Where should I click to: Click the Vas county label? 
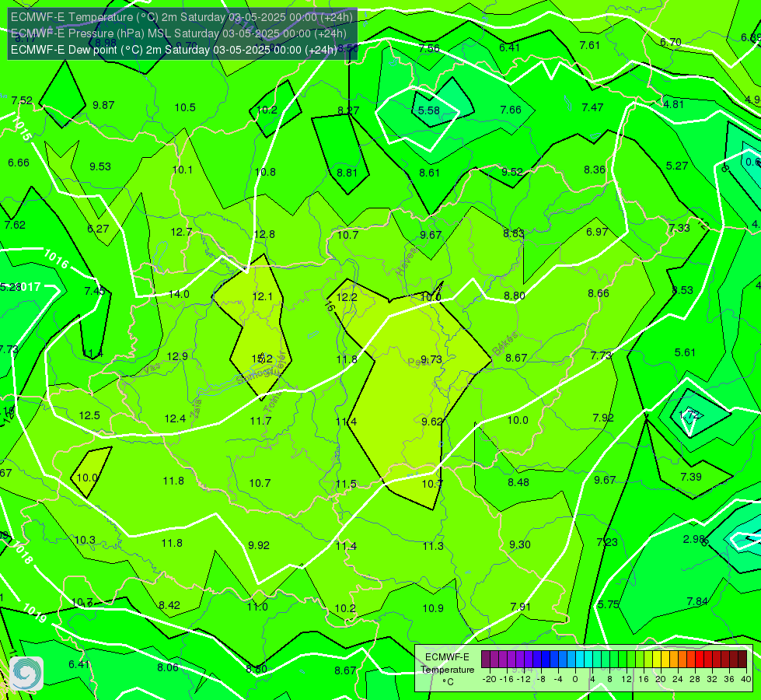point(152,369)
